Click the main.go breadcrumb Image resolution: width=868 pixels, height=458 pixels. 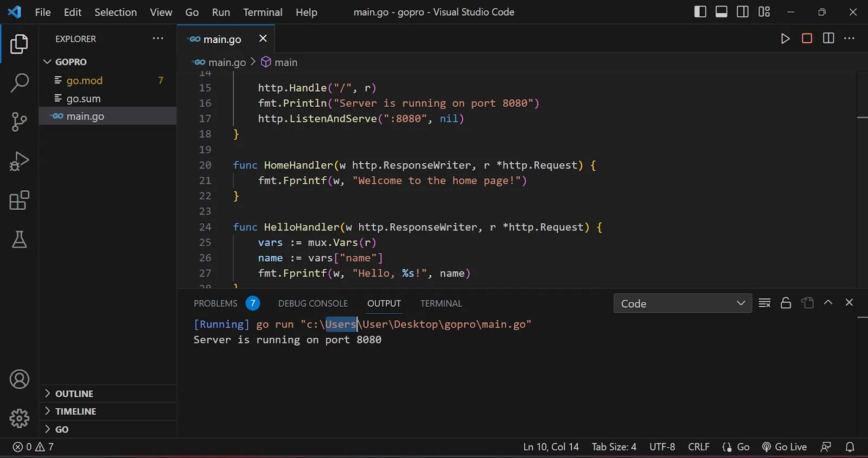pyautogui.click(x=220, y=62)
